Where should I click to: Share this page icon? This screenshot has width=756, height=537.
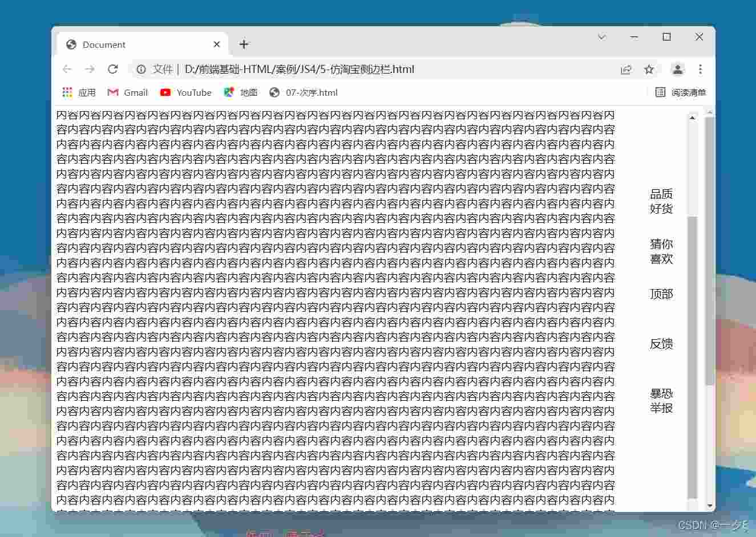(626, 69)
